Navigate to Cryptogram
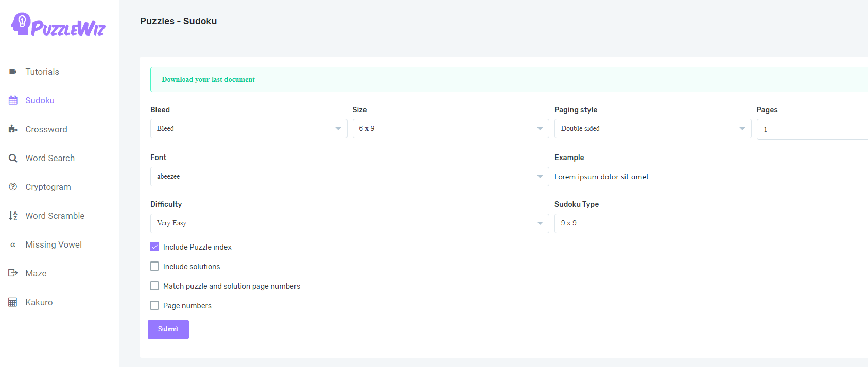The image size is (868, 367). click(x=48, y=187)
